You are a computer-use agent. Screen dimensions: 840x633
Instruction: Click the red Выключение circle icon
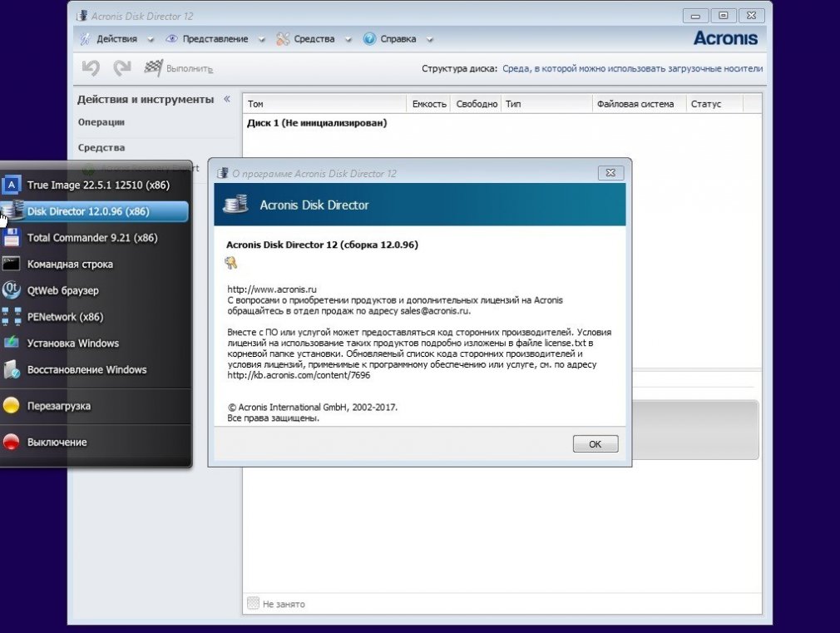click(x=12, y=443)
